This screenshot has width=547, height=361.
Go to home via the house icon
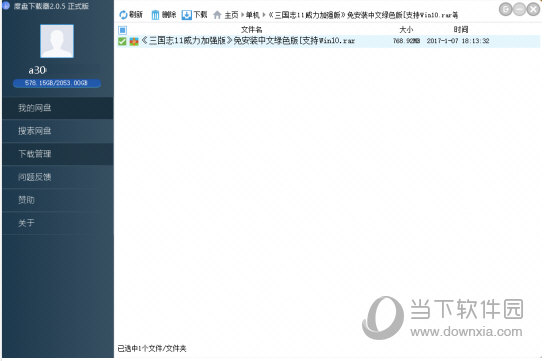click(x=217, y=15)
